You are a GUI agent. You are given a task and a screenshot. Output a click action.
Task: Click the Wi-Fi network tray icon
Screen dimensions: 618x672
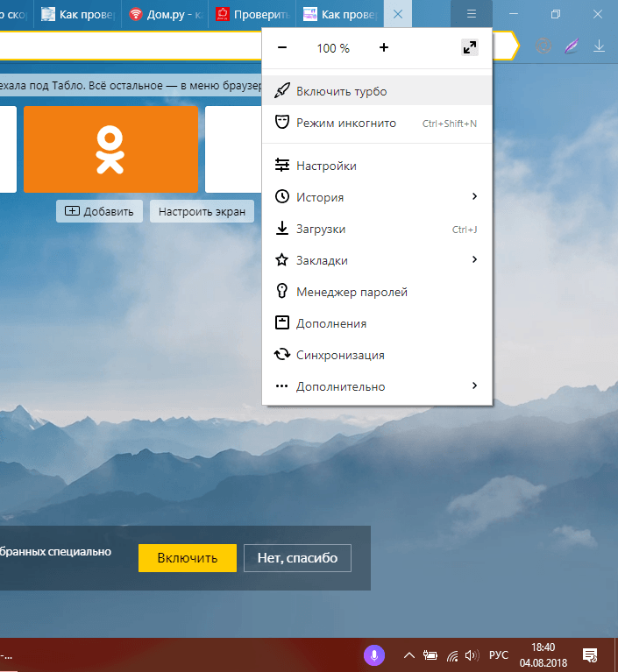pyautogui.click(x=452, y=655)
